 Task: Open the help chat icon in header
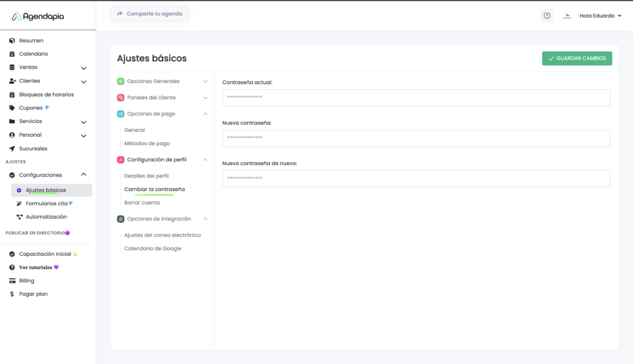[546, 16]
